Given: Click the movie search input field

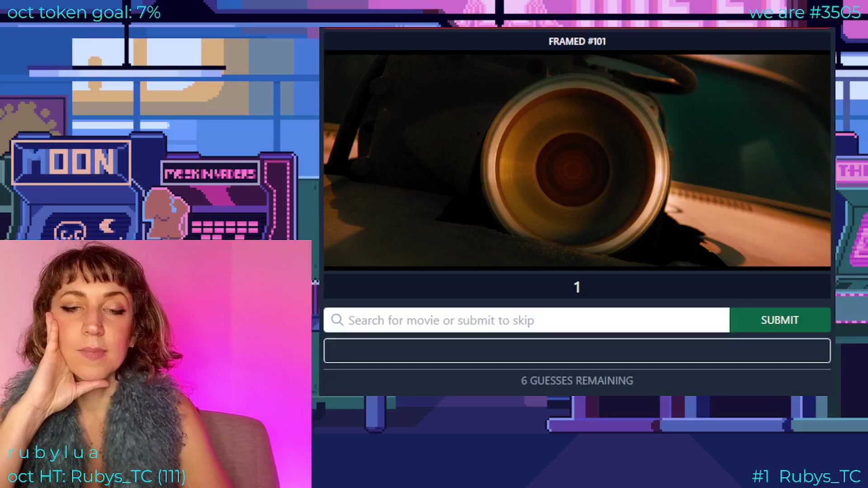Looking at the screenshot, I should 526,320.
